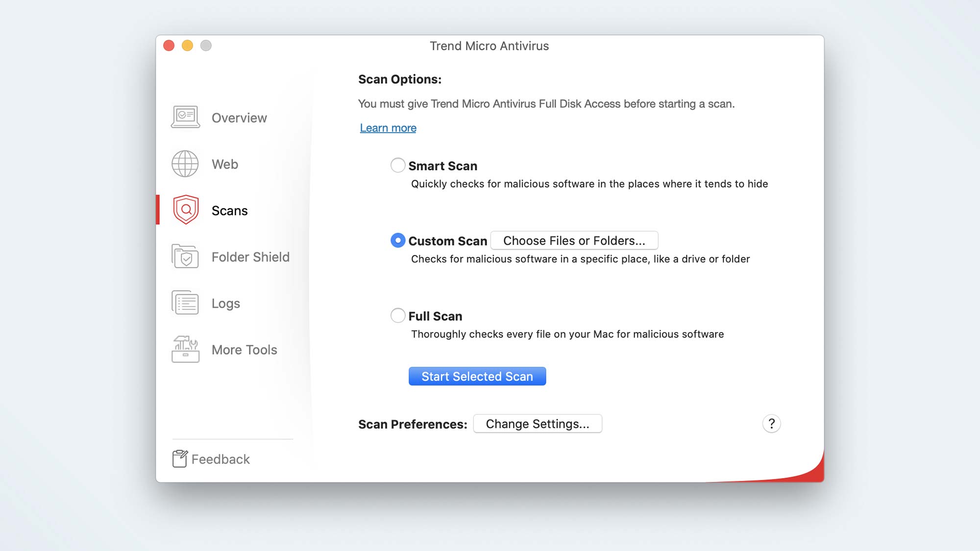Navigate to the Logs panel

coord(225,303)
